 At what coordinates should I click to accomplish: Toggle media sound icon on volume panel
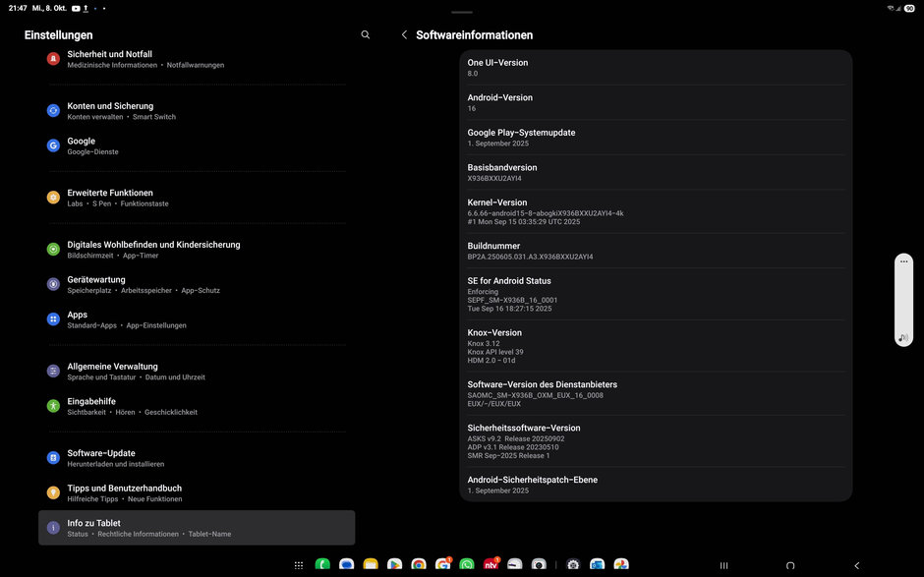(x=903, y=338)
